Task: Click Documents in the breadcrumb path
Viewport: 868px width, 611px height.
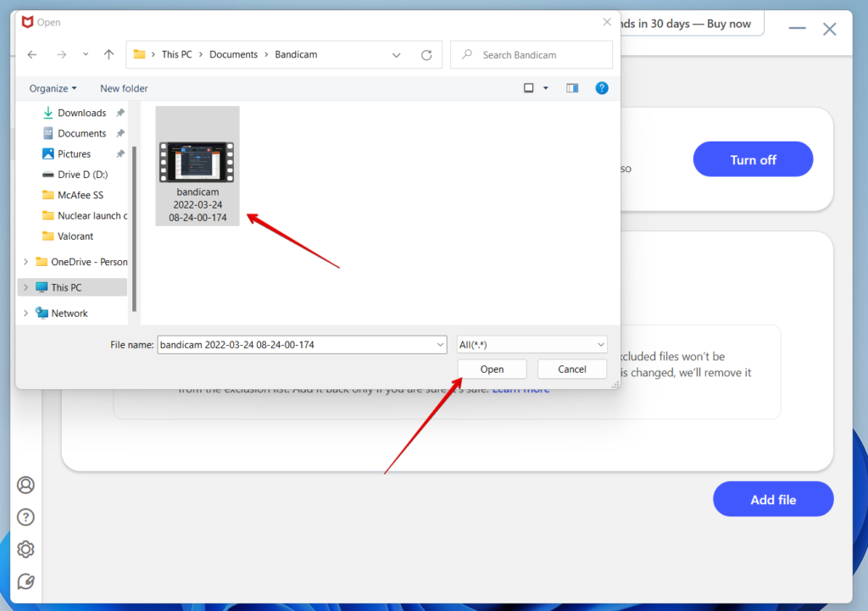Action: (x=233, y=54)
